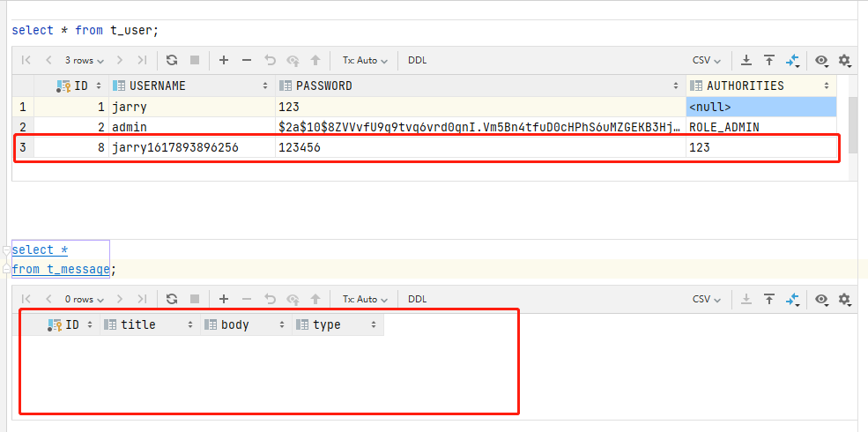This screenshot has height=432, width=868.
Task: Open view options eye in t_user toolbar
Action: click(822, 60)
